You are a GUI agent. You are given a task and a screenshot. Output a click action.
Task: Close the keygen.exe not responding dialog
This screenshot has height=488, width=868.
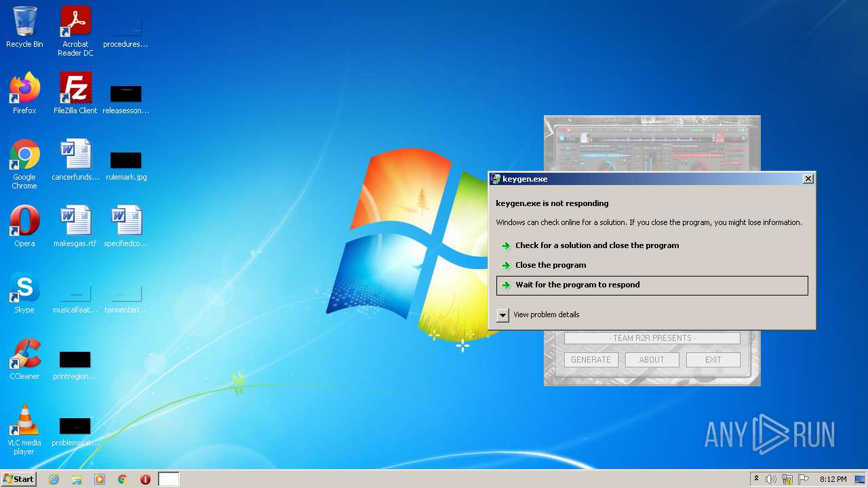coord(808,179)
